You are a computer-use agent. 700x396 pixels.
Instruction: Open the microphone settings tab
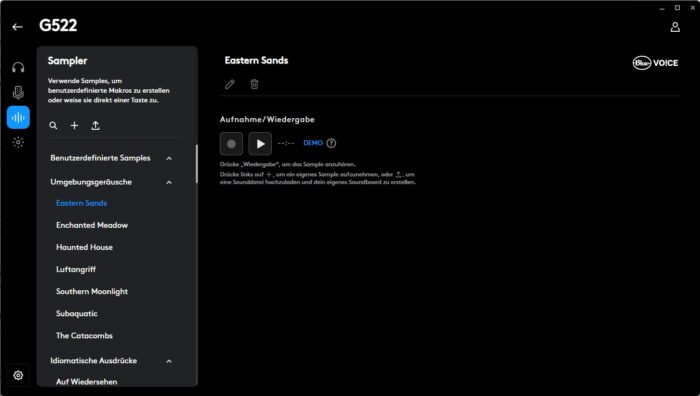pos(18,92)
